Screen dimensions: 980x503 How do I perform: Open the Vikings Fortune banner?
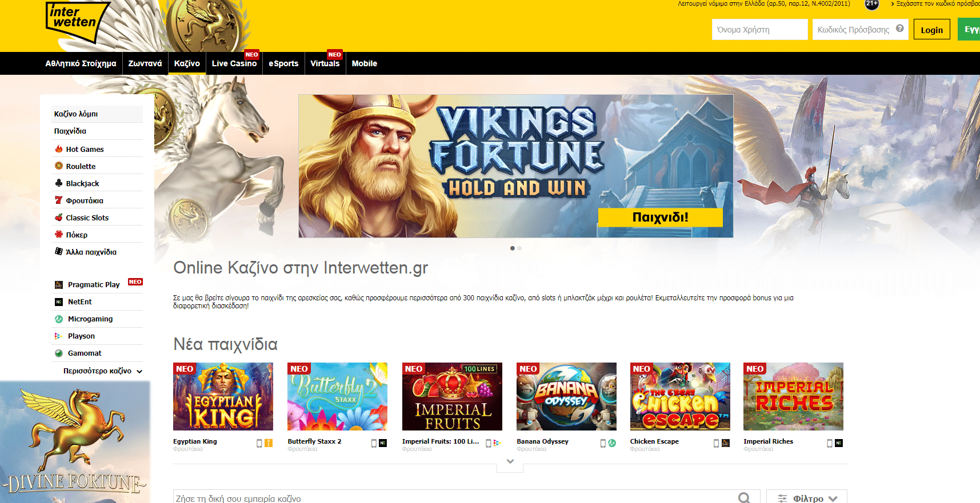click(516, 166)
